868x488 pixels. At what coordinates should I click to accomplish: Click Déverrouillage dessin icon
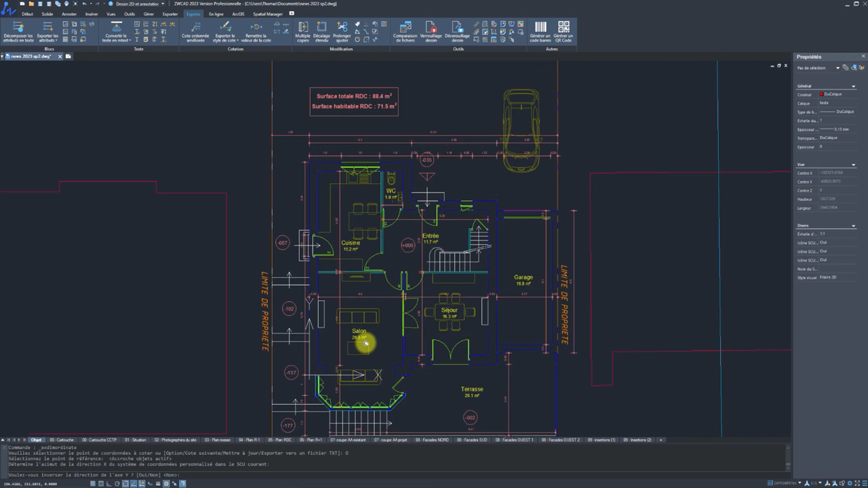tap(457, 32)
